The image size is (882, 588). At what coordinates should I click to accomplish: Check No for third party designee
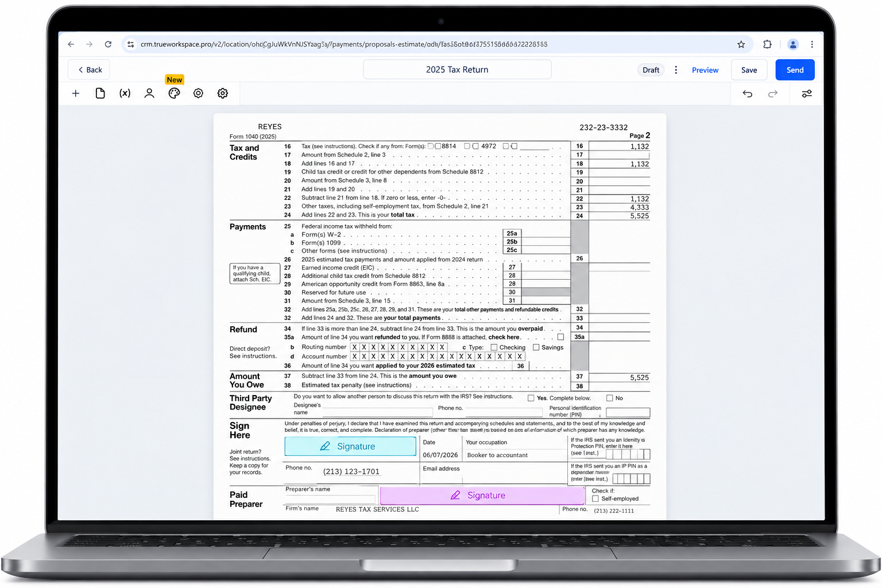610,398
